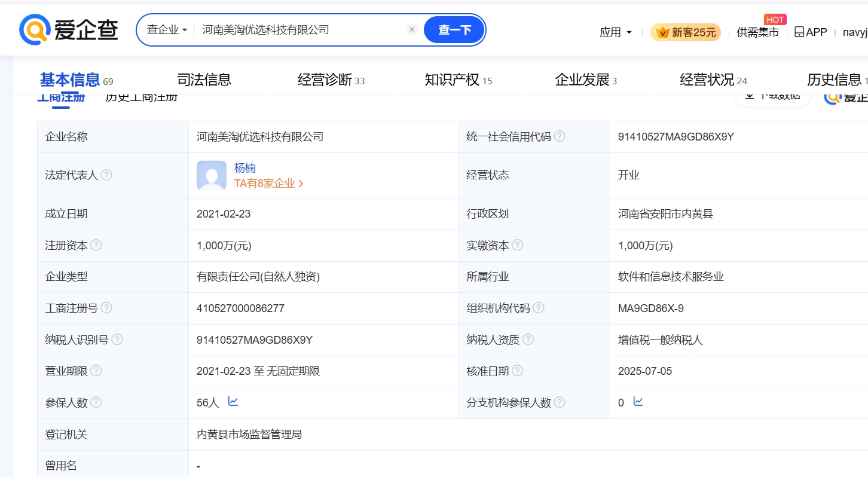Click help icon beside 统一社会信用代码

pos(559,136)
